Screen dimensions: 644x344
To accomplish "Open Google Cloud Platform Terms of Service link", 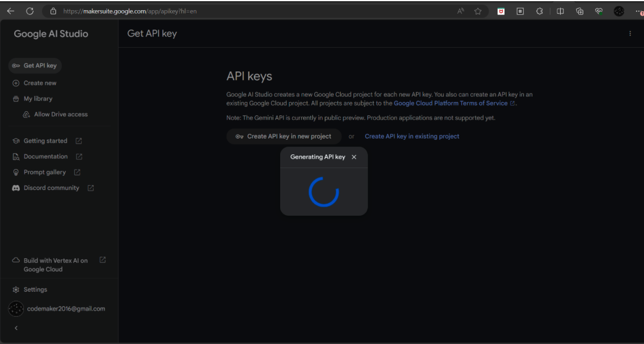I will pos(454,103).
